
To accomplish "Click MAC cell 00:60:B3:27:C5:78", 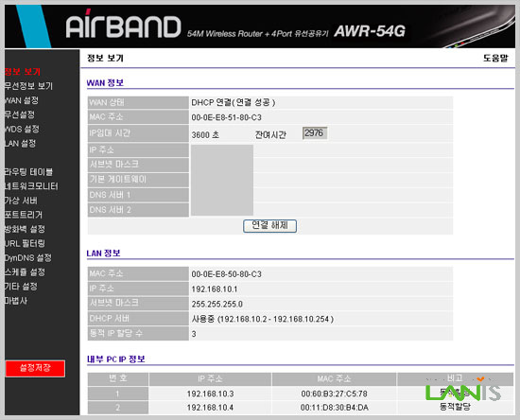I will click(x=334, y=394).
